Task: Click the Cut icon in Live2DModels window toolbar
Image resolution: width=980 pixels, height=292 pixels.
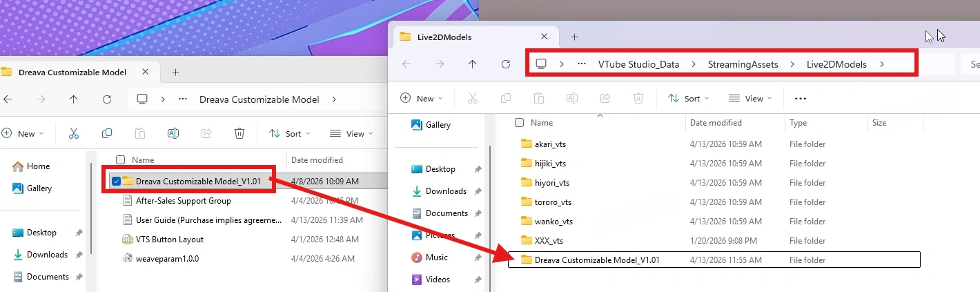Action: (473, 99)
